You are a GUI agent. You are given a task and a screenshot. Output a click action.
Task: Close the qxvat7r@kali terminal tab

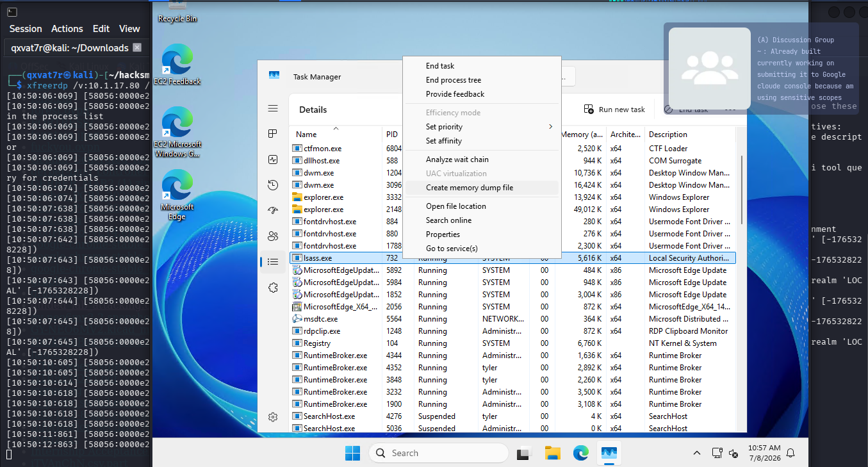pos(137,47)
